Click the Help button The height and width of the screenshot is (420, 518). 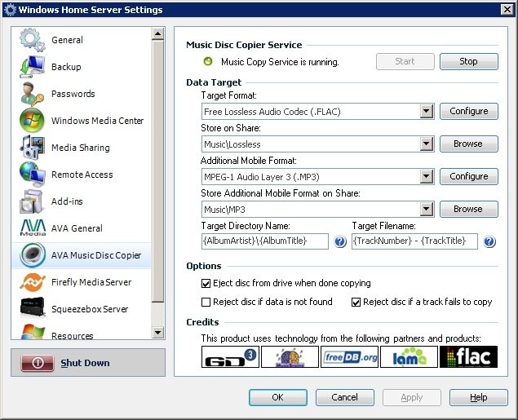click(x=478, y=397)
